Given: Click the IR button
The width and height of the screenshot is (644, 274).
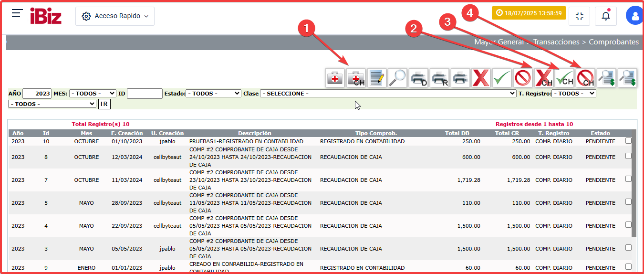Looking at the screenshot, I should 104,104.
